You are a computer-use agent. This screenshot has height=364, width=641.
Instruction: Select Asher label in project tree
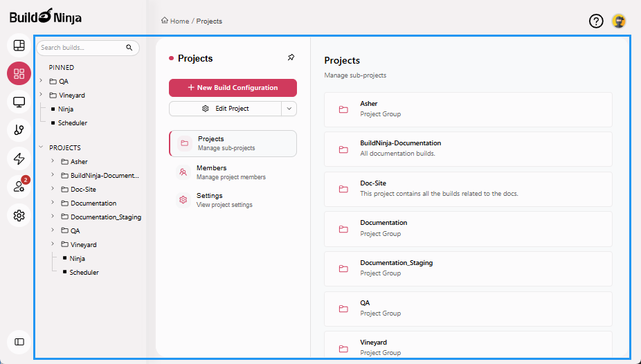(79, 162)
